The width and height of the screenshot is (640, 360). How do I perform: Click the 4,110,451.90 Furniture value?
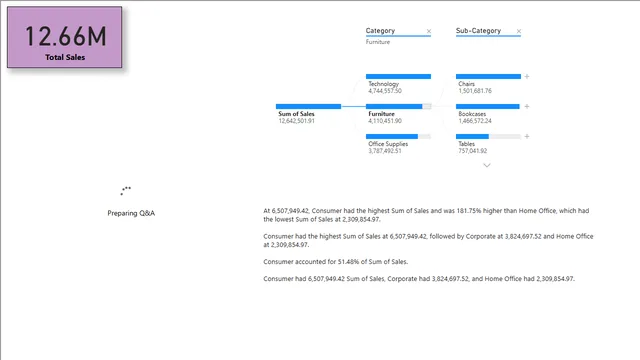[385, 121]
